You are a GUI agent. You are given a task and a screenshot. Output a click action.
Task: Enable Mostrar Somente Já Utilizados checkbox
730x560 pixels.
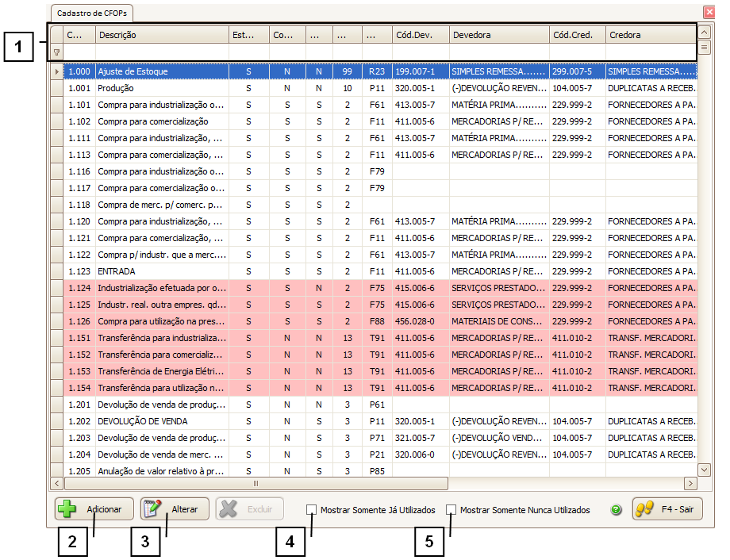[x=312, y=510]
